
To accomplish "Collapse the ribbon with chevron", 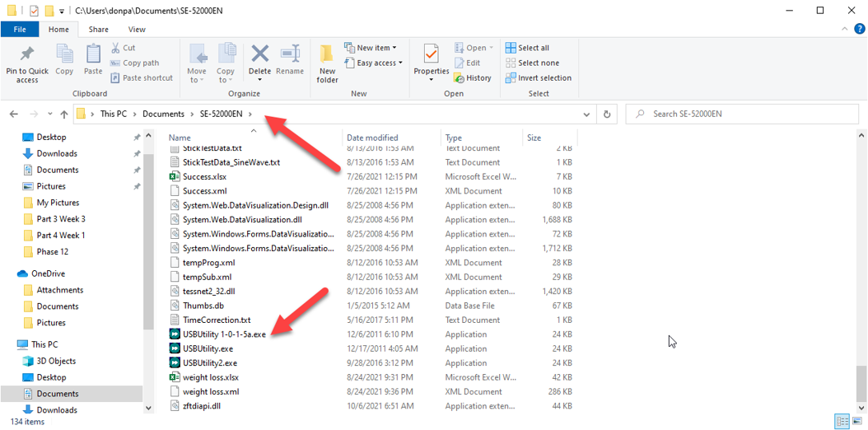I will click(845, 30).
